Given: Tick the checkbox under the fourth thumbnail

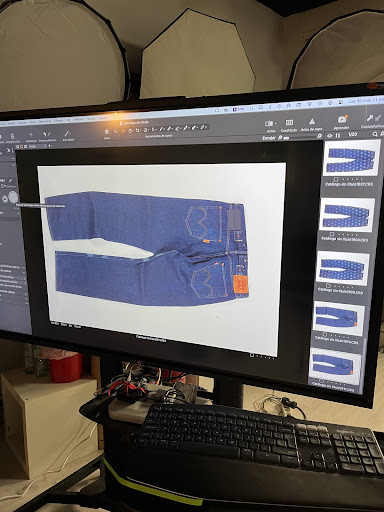Looking at the screenshot, I should coord(325,334).
